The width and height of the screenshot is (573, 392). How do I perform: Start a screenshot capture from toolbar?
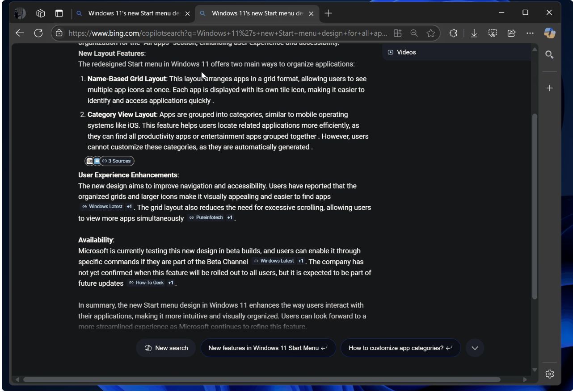[x=493, y=33]
